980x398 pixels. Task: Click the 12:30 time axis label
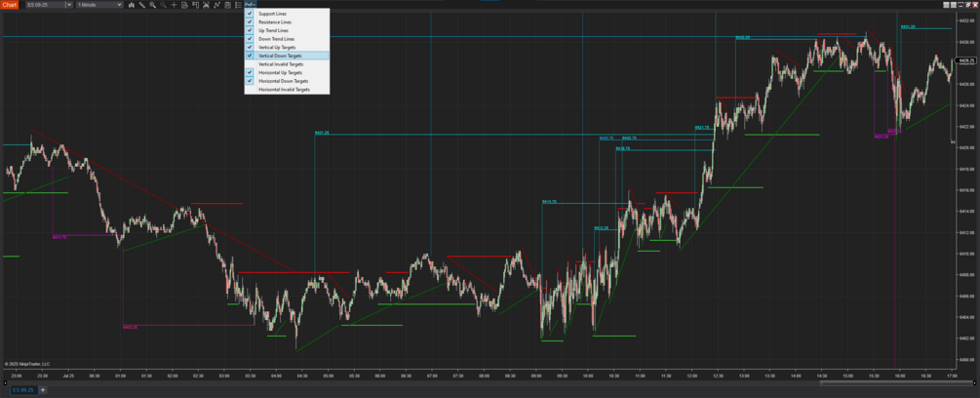pos(717,376)
